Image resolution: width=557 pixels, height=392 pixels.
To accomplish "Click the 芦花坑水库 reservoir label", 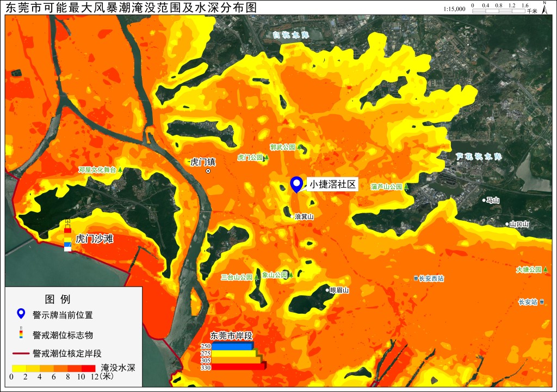I will 479,156.
